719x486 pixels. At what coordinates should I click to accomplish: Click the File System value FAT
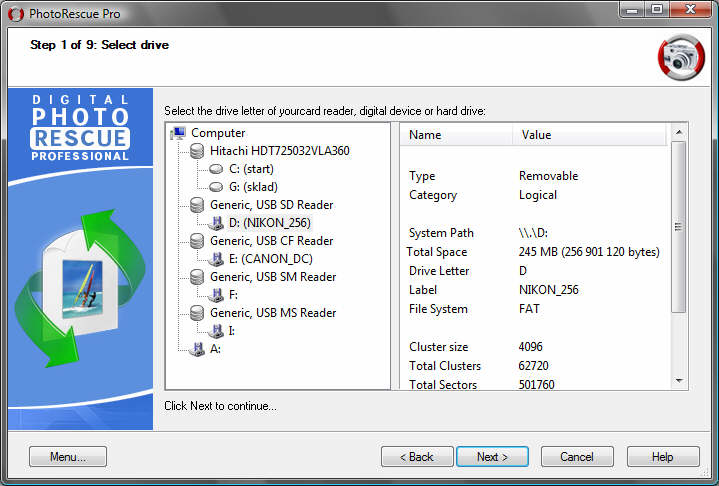click(x=529, y=309)
